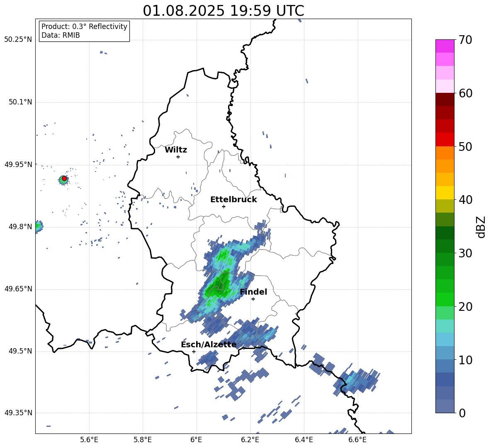
Task: Click the cross marker below Findel
Action: click(253, 299)
